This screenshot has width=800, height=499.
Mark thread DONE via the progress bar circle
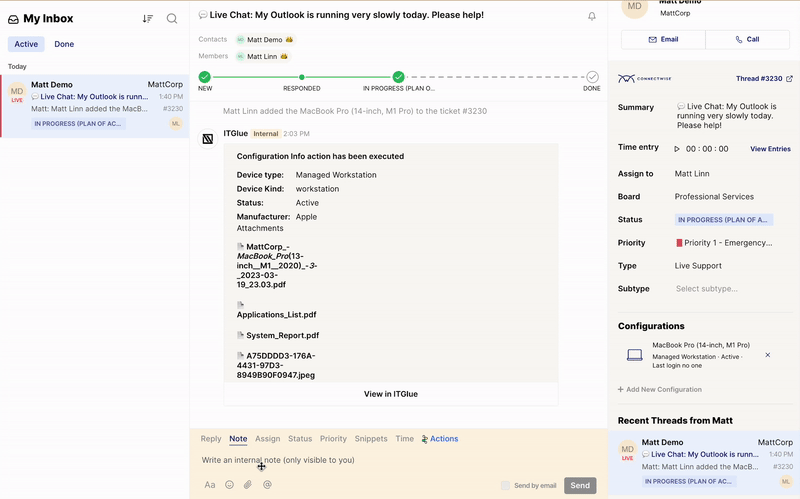pos(592,77)
